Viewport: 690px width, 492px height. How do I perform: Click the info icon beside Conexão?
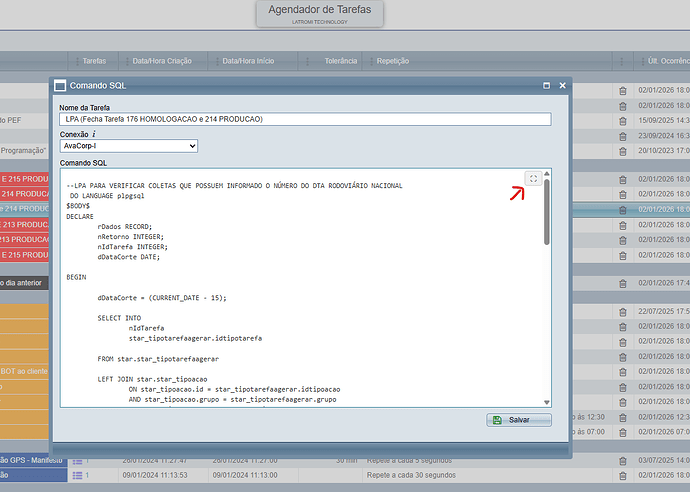tap(94, 133)
